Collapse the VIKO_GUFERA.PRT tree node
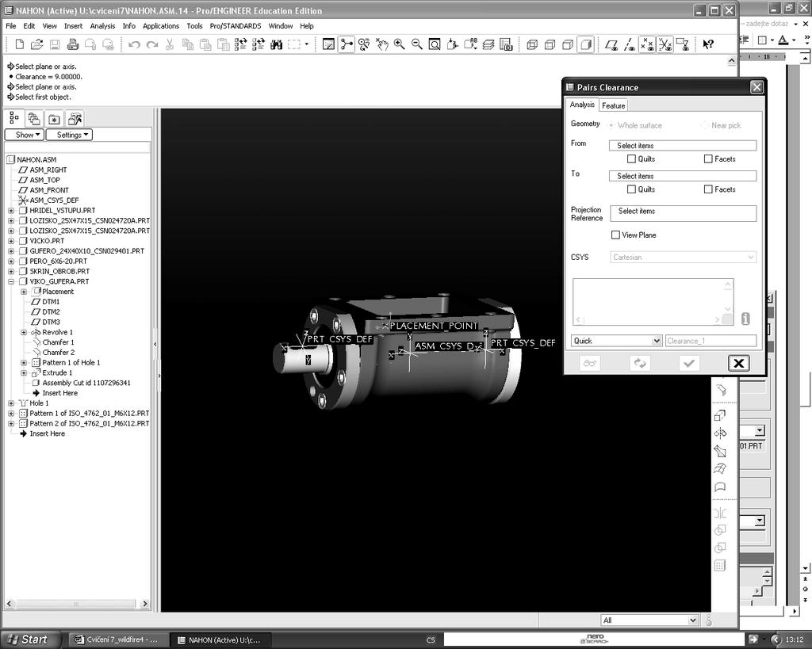This screenshot has height=649, width=812. pos(11,281)
